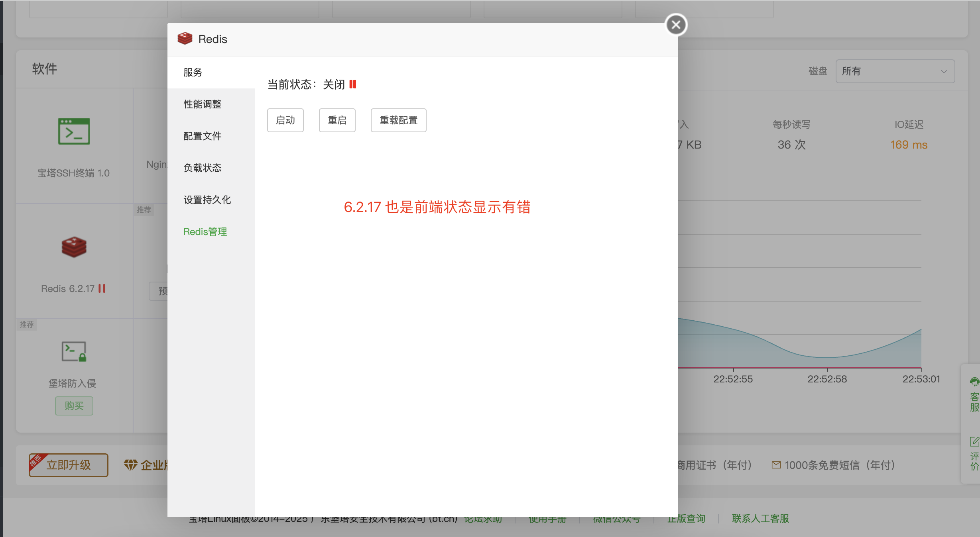Open the 堡塔防入侵 lock terminal icon

pos(74,351)
